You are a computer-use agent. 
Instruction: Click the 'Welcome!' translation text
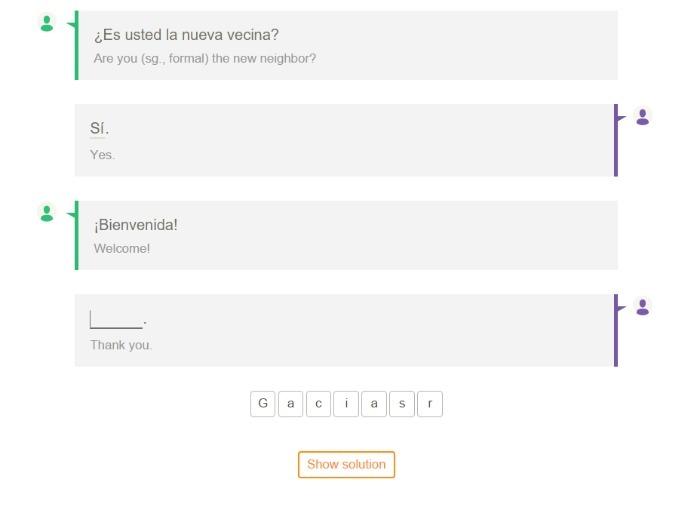[x=122, y=249]
